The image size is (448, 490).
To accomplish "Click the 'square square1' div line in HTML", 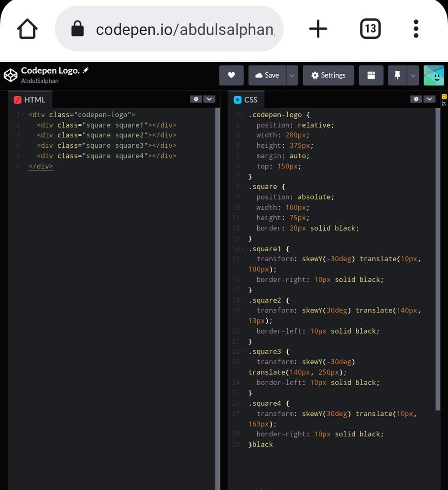I will point(107,125).
